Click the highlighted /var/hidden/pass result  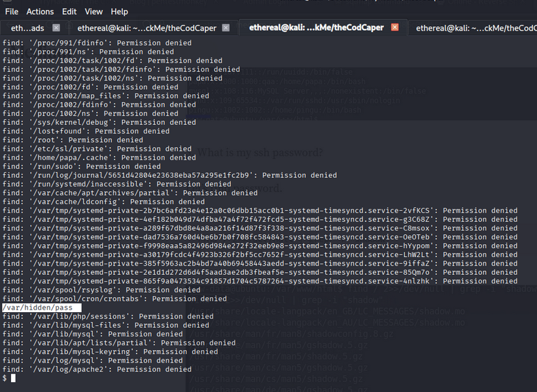41,308
